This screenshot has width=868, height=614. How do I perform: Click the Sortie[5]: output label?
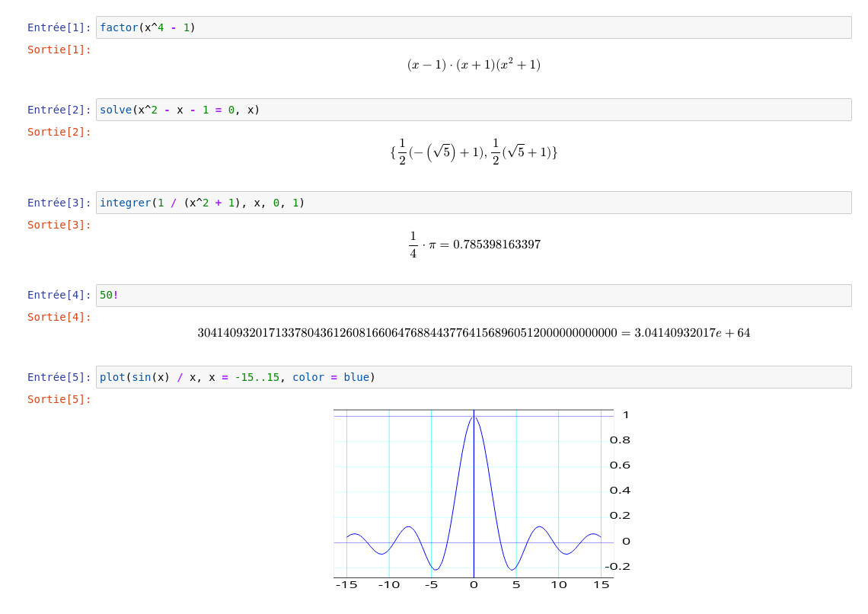[x=59, y=399]
